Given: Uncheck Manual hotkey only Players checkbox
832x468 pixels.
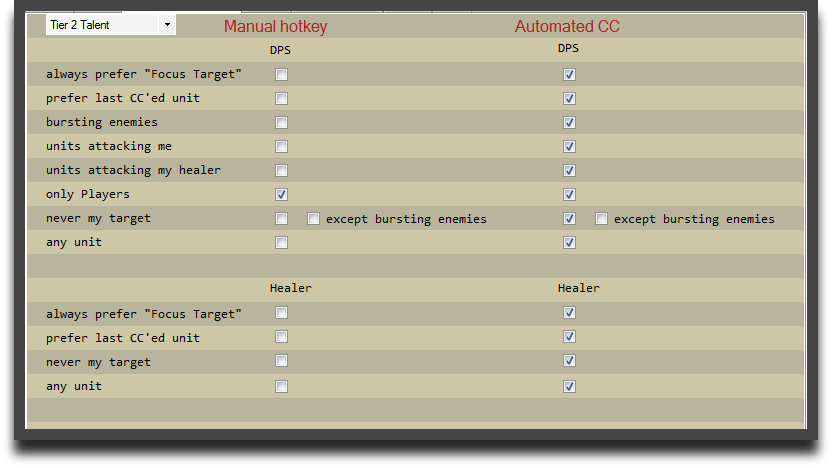Looking at the screenshot, I should point(282,194).
